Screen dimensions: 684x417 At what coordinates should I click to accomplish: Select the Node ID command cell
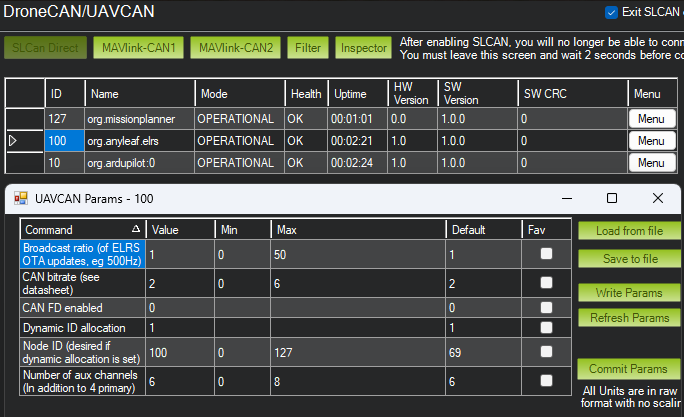pyautogui.click(x=82, y=352)
